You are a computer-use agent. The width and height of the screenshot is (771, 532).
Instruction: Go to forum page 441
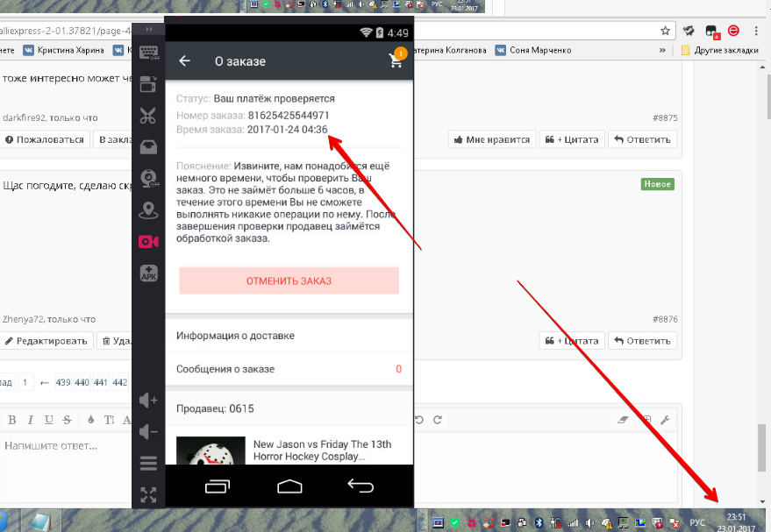(x=100, y=382)
